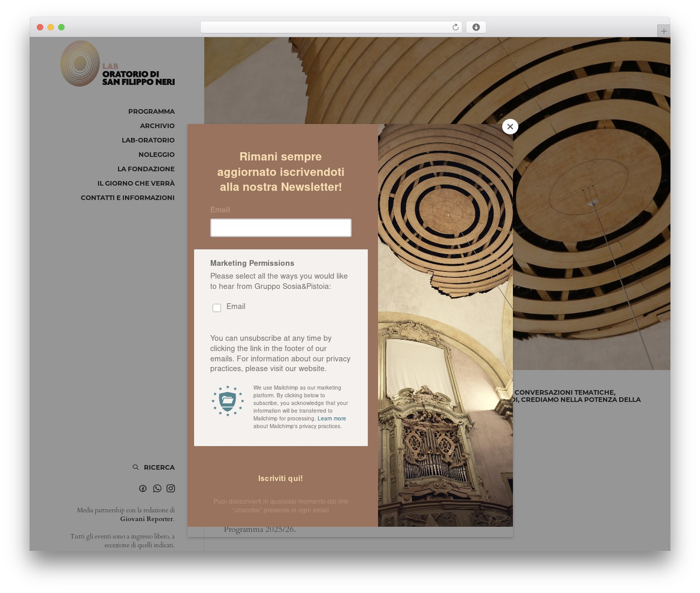Tick the Email marketing permission checkbox
Viewport: 700px width, 593px height.
click(217, 308)
